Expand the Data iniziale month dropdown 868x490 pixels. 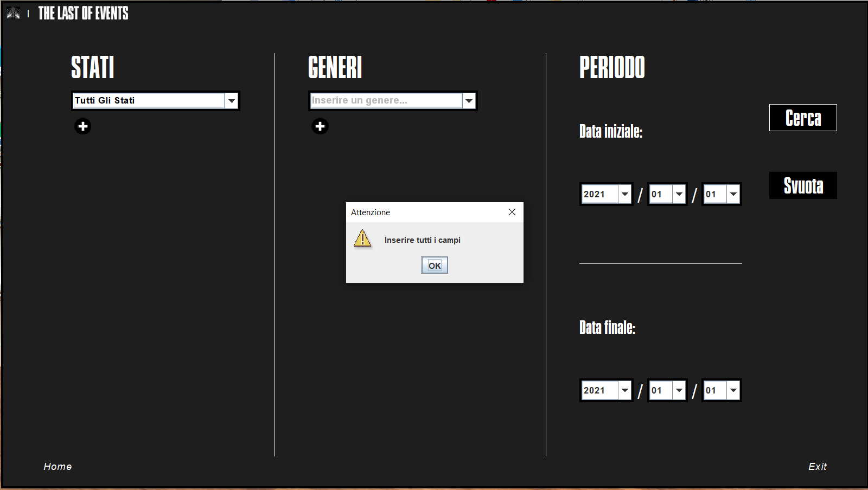[679, 194]
